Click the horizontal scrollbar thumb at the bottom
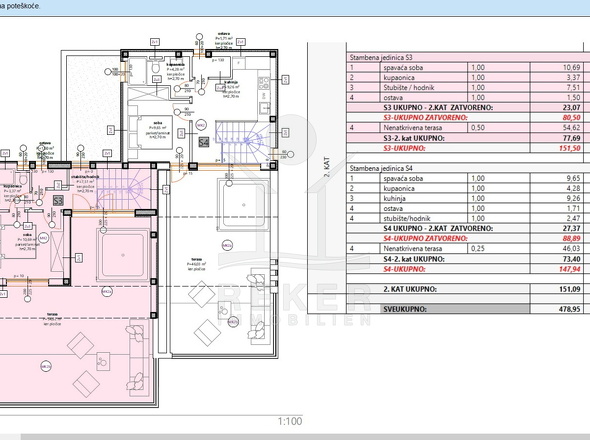This screenshot has height=440, width=590. tap(305, 437)
